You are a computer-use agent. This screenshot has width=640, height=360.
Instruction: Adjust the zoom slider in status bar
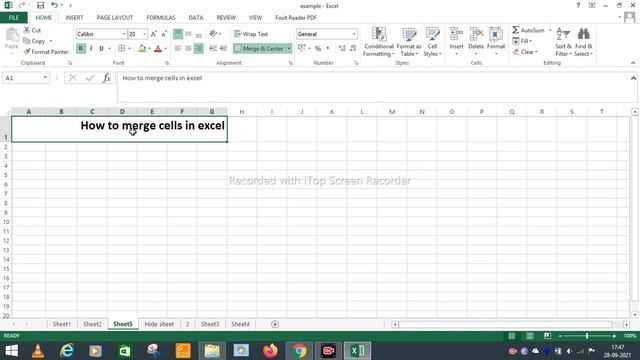tap(587, 336)
